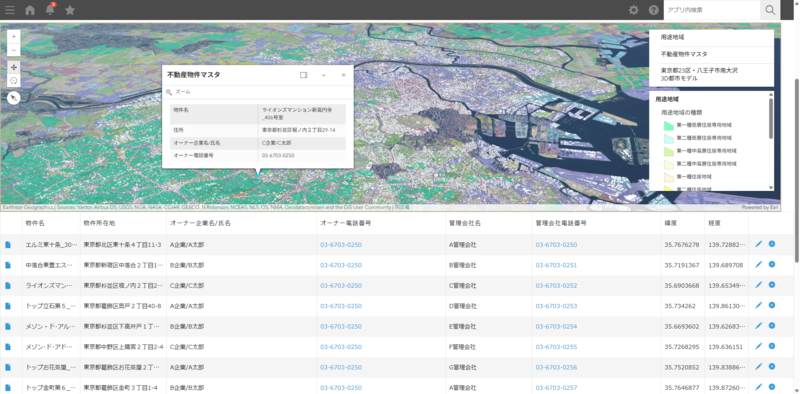This screenshot has height=394, width=800.
Task: Open record details for 中落合東豊エス row
Action: click(8, 265)
